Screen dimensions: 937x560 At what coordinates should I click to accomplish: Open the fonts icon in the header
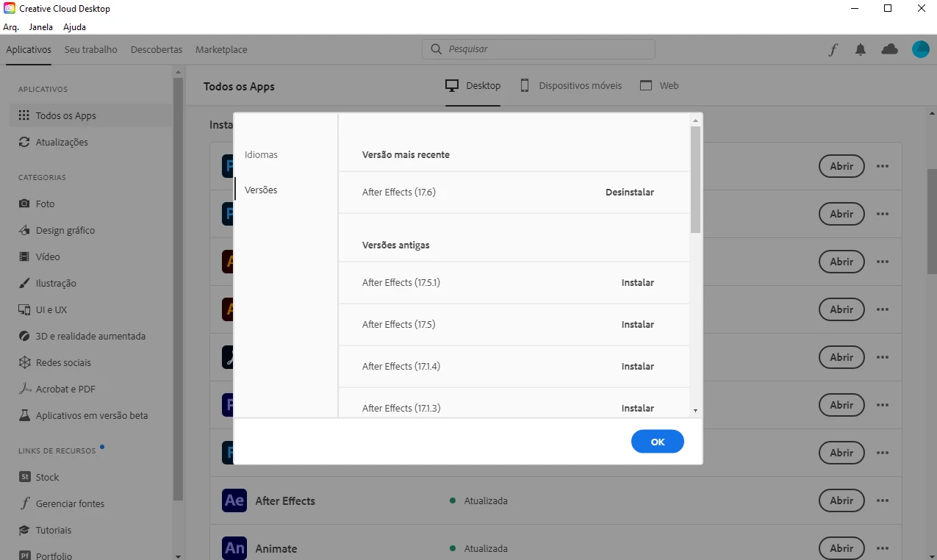click(x=833, y=50)
